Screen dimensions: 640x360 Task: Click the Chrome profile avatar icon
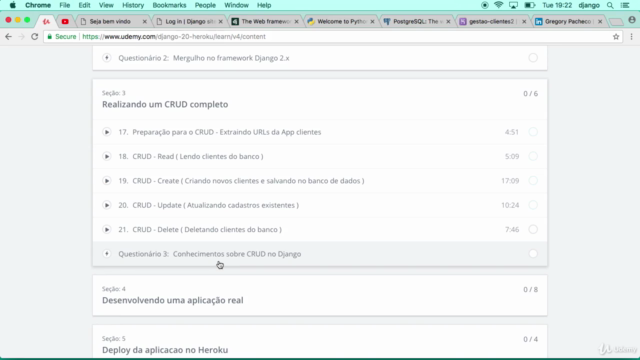click(x=632, y=20)
